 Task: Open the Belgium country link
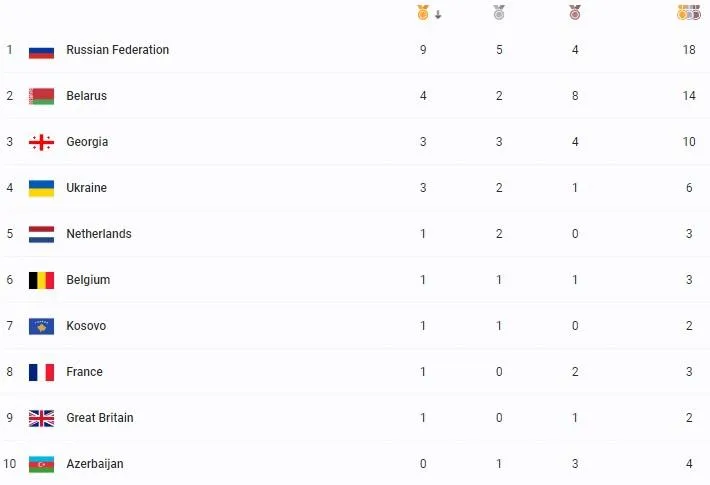click(88, 280)
